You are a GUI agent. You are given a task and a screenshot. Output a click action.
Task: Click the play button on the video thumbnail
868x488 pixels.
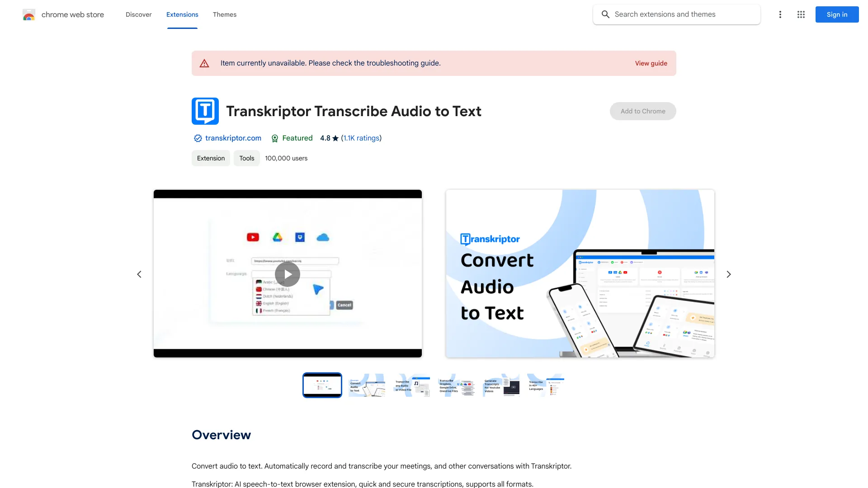(287, 273)
